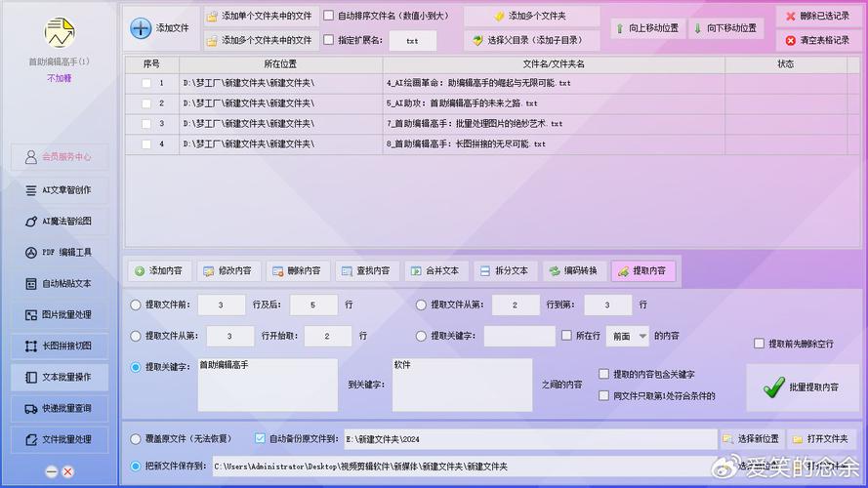Select 把新文件保存到 radio button
The width and height of the screenshot is (868, 488).
point(136,467)
